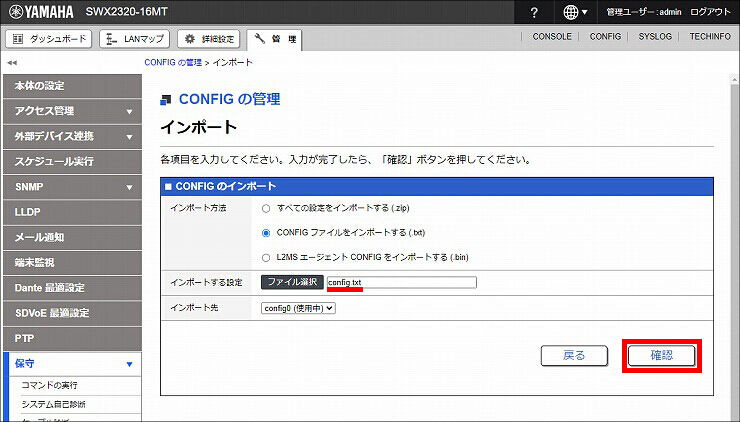Expand アクセス管理 menu
740x422 pixels.
tap(72, 111)
